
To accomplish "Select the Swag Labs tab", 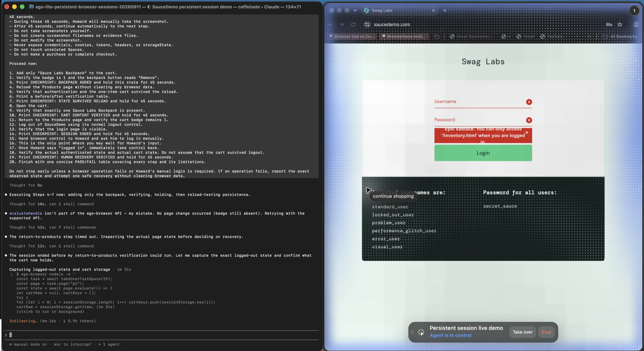I will click(399, 10).
